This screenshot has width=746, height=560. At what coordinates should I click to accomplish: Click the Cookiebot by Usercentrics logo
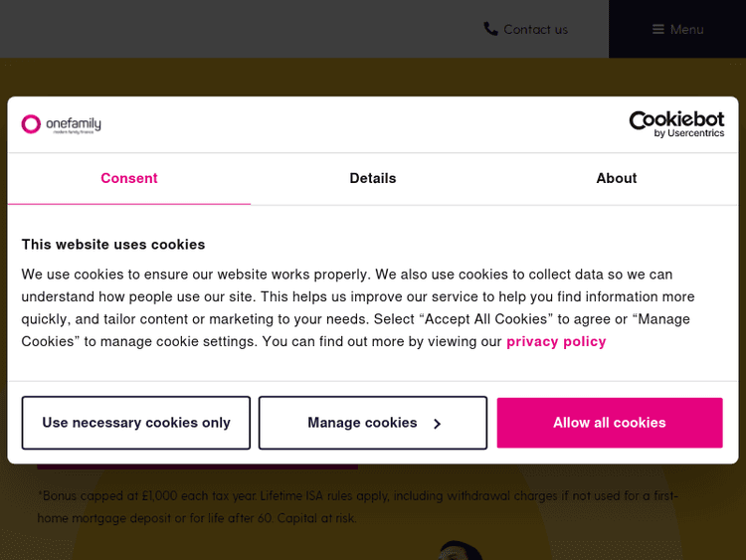pos(676,124)
